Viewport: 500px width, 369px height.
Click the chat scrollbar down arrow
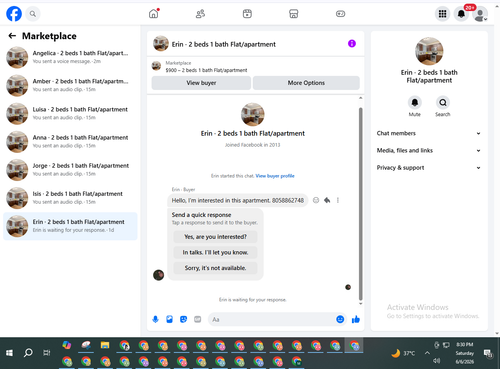pos(360,304)
